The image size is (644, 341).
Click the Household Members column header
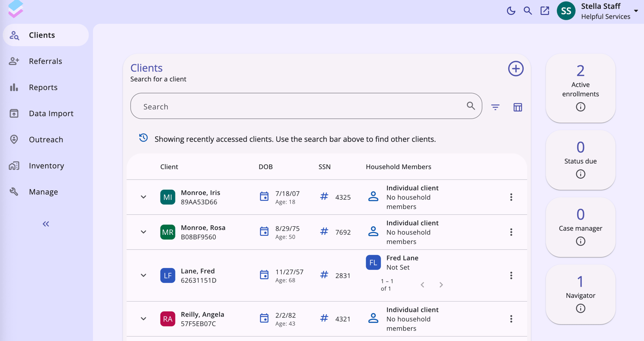[398, 167]
